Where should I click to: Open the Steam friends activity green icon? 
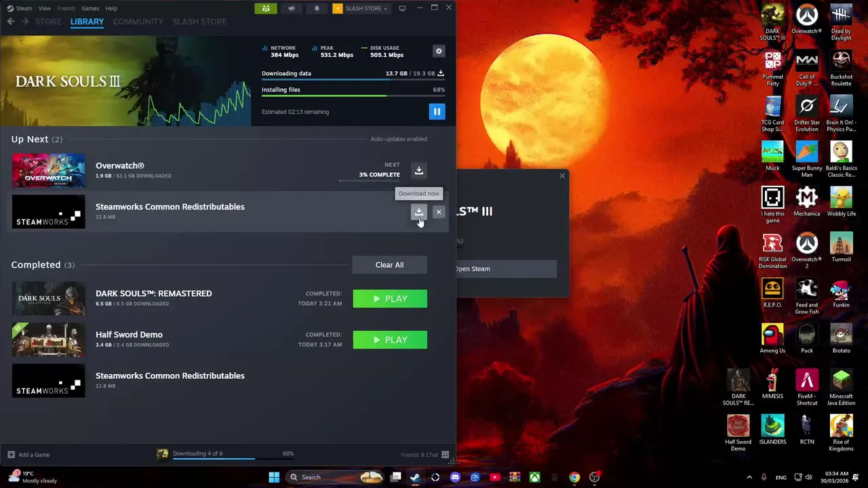tap(266, 8)
